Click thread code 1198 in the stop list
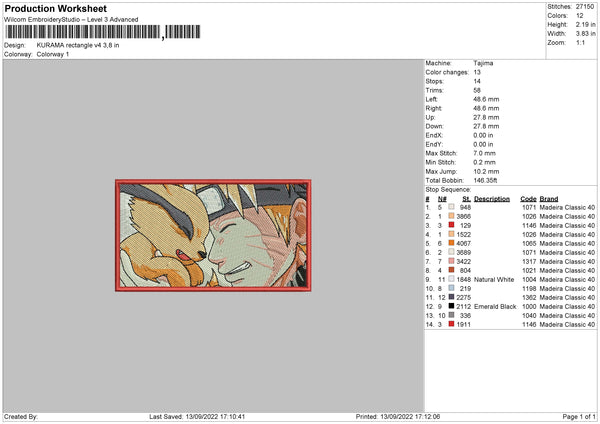This screenshot has width=600, height=424. pyautogui.click(x=529, y=289)
